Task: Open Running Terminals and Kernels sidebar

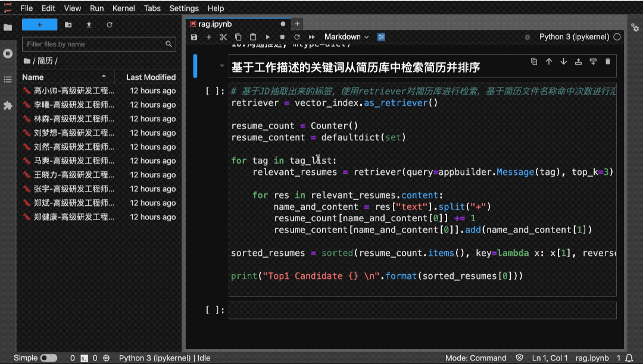Action: [x=8, y=54]
